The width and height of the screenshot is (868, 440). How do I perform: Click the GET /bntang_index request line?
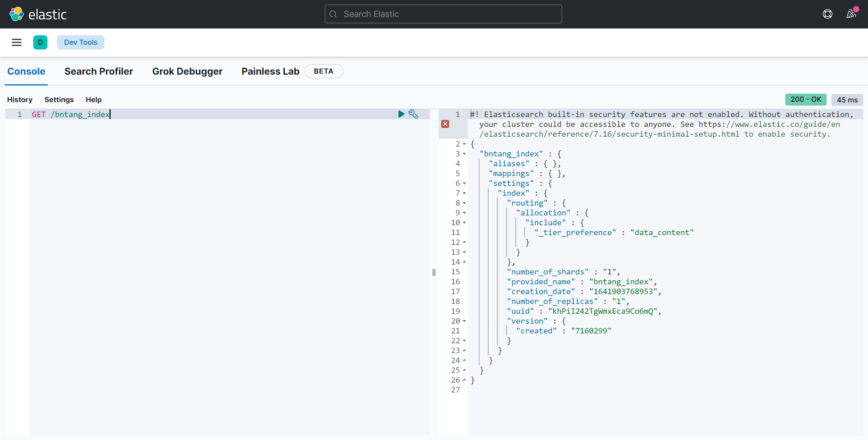(x=71, y=114)
